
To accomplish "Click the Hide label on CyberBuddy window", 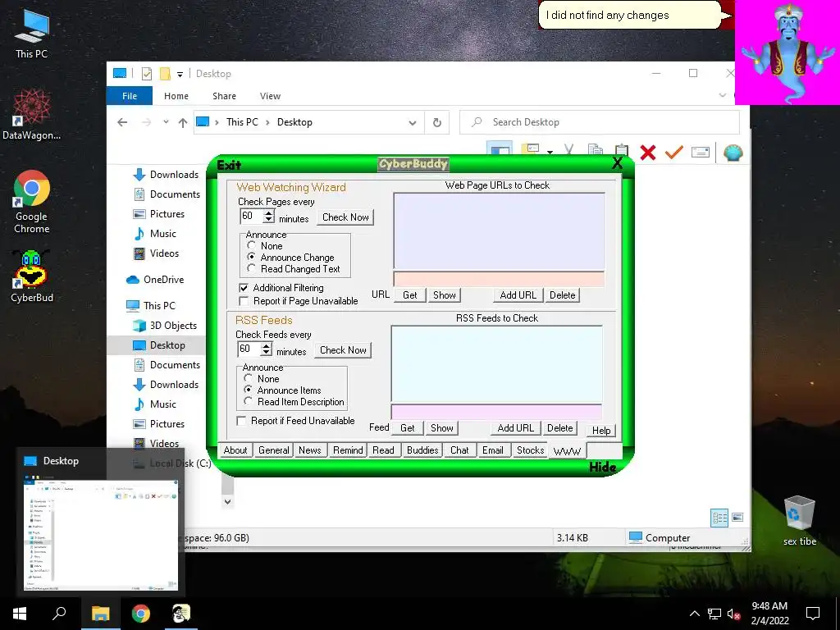I will click(x=602, y=467).
